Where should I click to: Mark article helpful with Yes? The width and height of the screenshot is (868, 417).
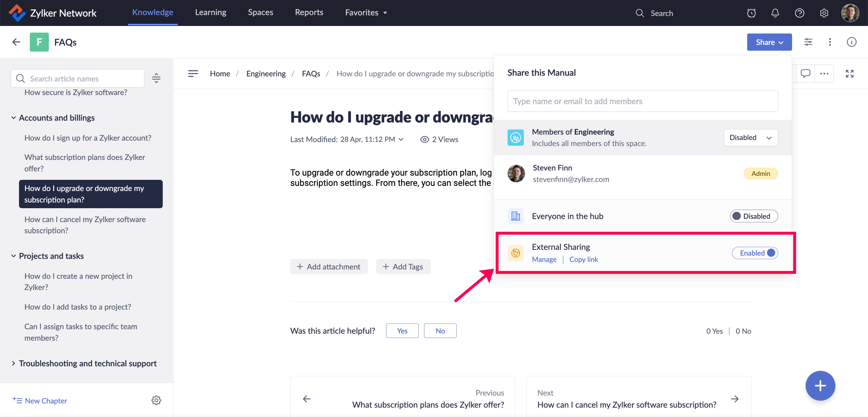[402, 331]
